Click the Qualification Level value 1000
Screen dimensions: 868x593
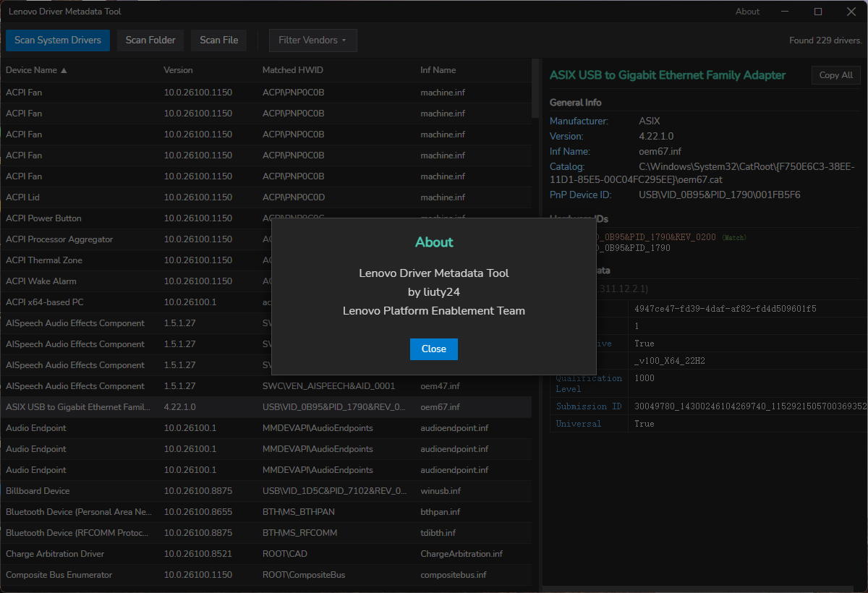[644, 378]
